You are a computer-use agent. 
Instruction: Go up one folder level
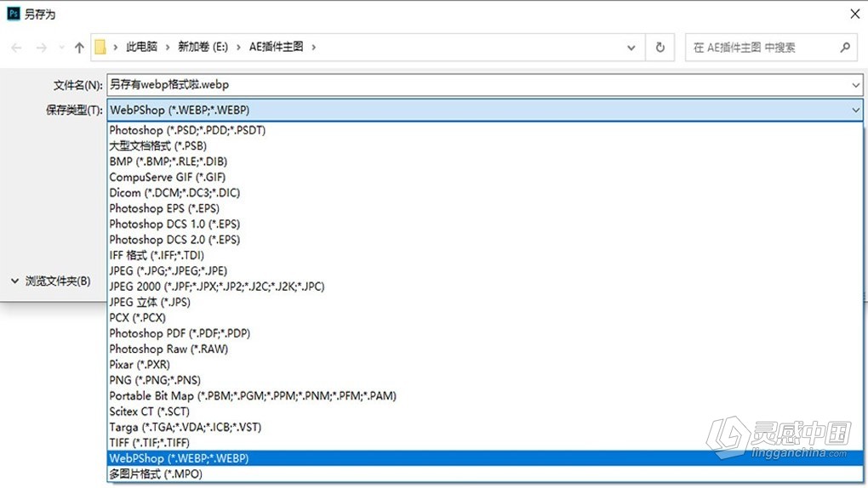point(79,48)
